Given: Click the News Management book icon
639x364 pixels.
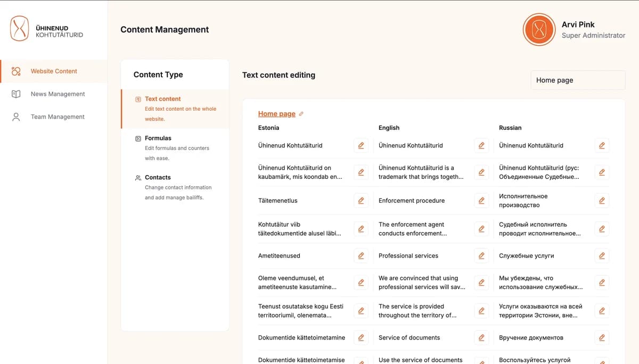Looking at the screenshot, I should coord(16,94).
